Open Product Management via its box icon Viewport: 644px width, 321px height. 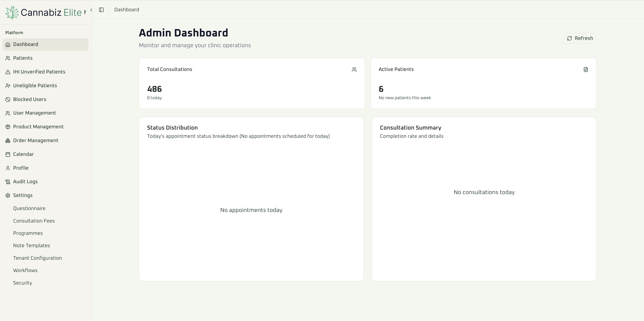[x=8, y=127]
